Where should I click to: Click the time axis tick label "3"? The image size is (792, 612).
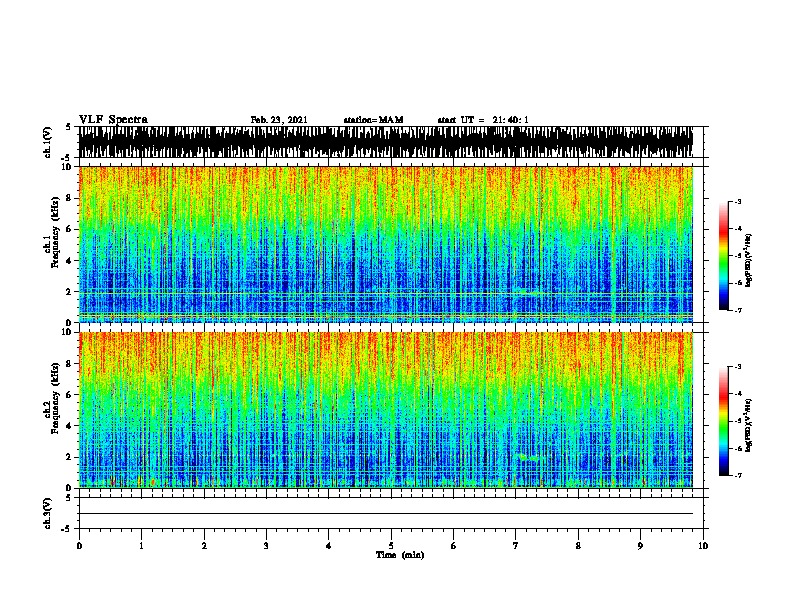click(266, 546)
